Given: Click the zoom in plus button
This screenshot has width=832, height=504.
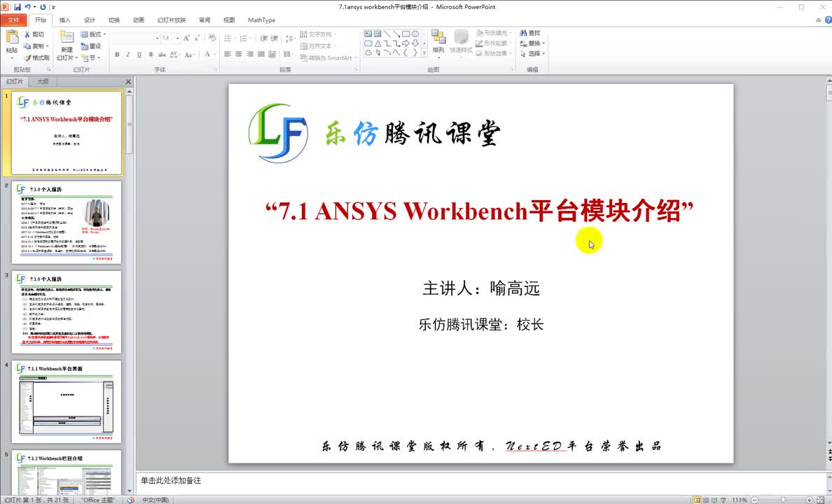Looking at the screenshot, I should click(x=809, y=500).
